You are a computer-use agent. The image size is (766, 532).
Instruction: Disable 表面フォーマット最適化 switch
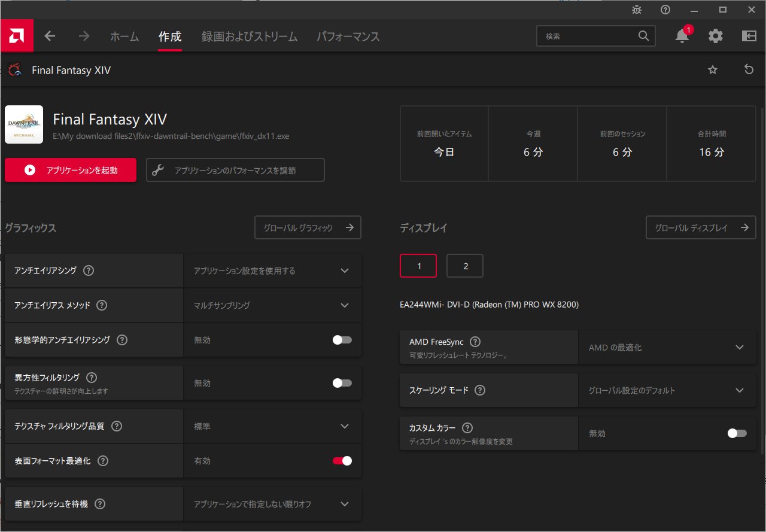[342, 461]
